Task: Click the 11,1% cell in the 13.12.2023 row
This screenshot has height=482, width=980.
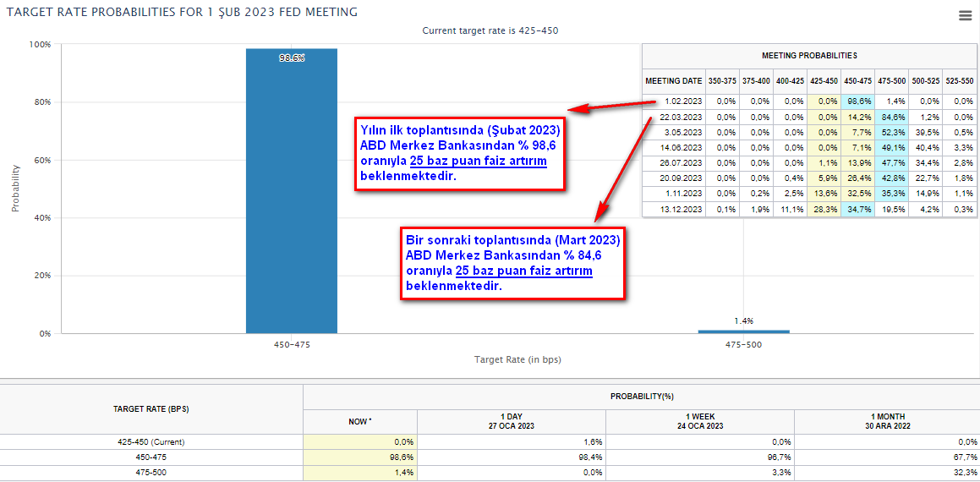Action: [x=790, y=210]
